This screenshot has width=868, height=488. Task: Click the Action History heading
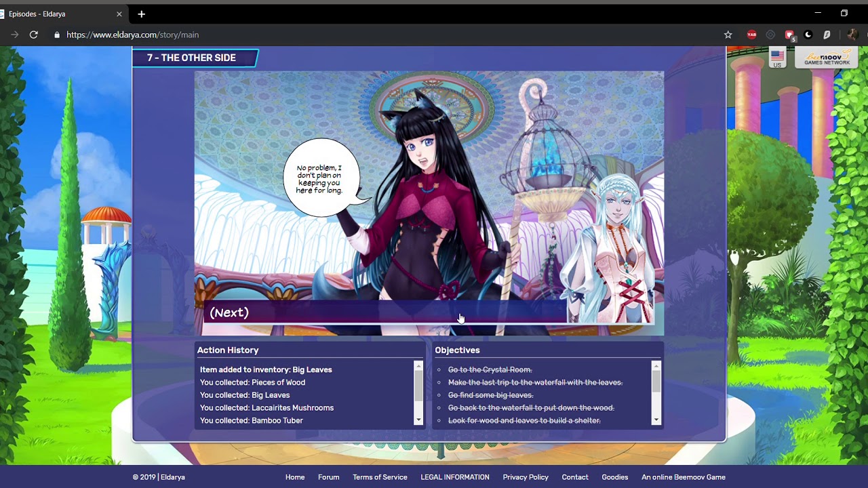pos(228,350)
